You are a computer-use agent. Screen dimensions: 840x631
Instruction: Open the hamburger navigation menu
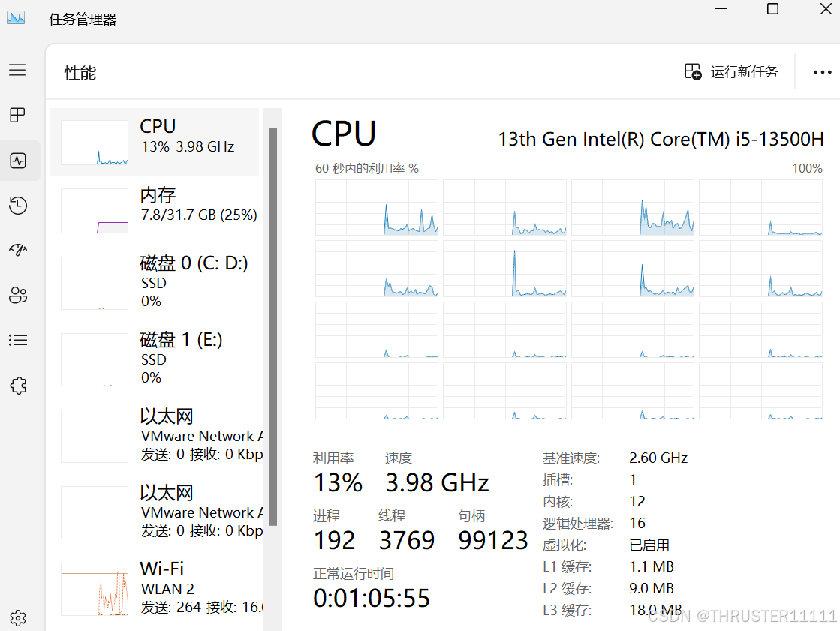click(x=17, y=70)
